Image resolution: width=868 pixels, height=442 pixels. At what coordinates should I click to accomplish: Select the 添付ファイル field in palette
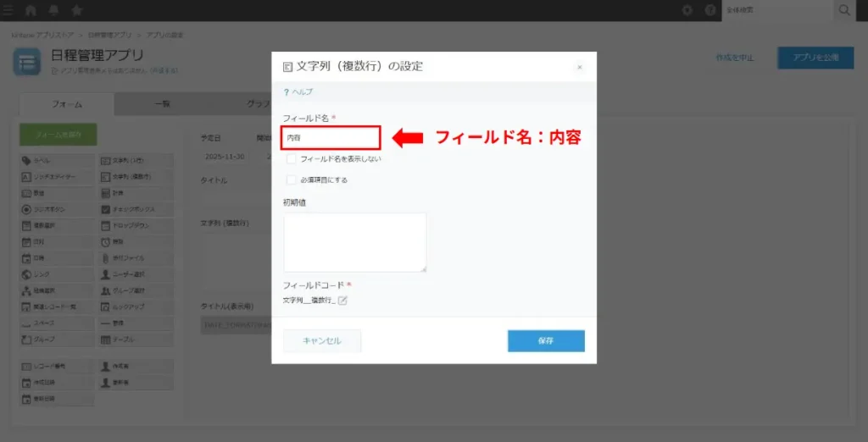click(x=136, y=257)
